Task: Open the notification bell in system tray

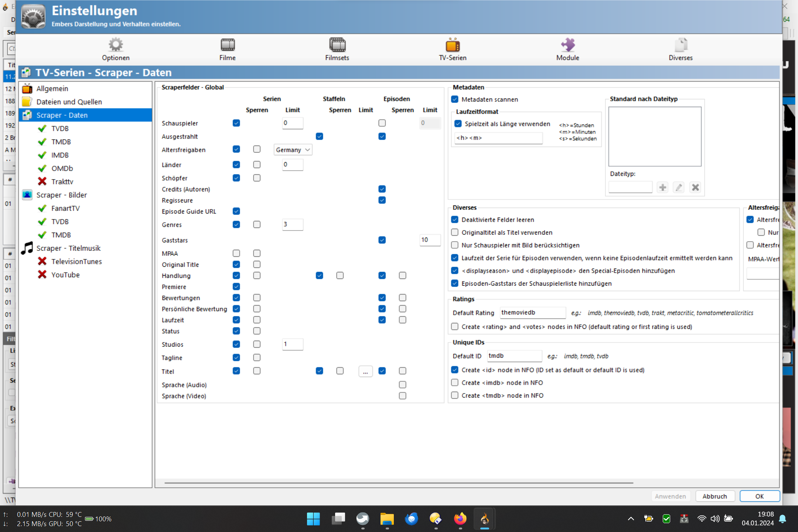Action: [x=782, y=519]
